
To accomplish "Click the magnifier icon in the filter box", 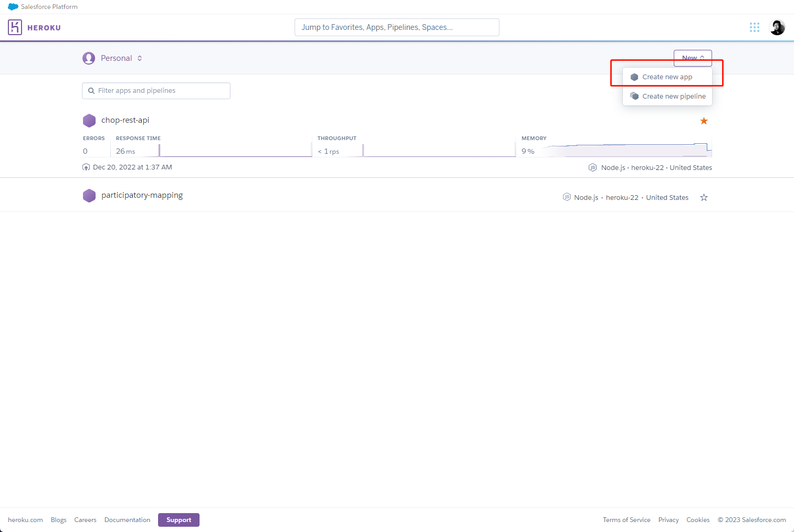I will click(x=91, y=91).
